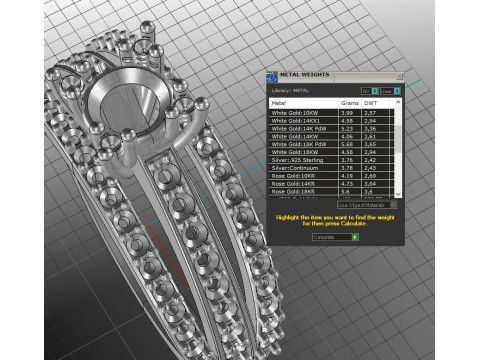Click the 3.04 DWT value
480x360 pixels.
coord(370,184)
